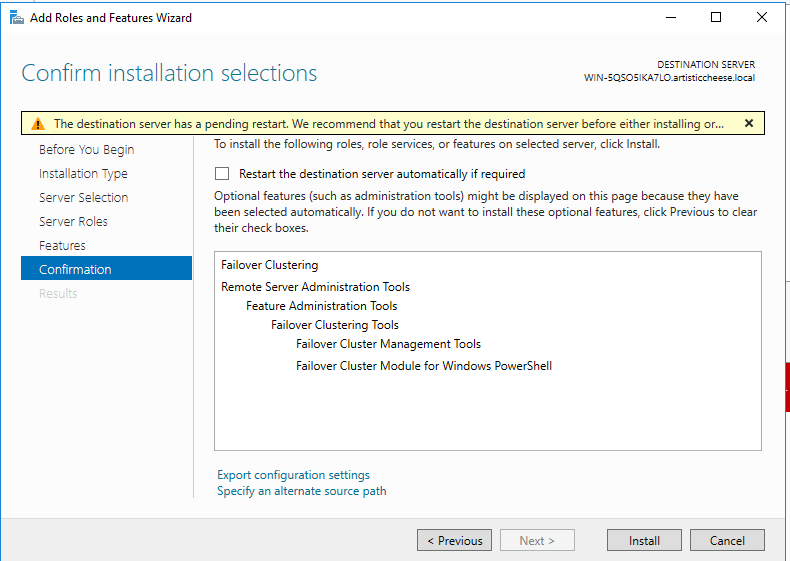Minimize the wizard window
Screen dimensions: 790x561
(670, 17)
